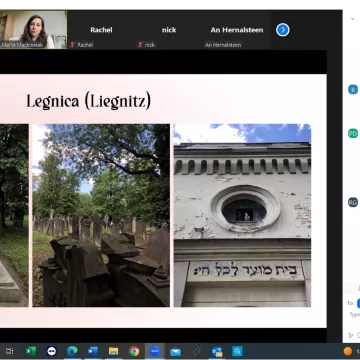Open Excel from the taskbar
360x360 pixels.
coord(31,351)
